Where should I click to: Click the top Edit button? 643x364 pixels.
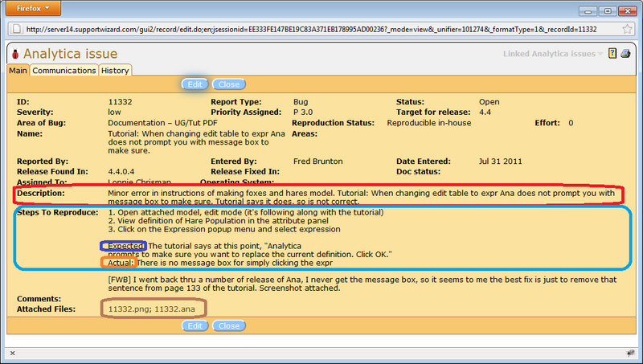pos(195,84)
